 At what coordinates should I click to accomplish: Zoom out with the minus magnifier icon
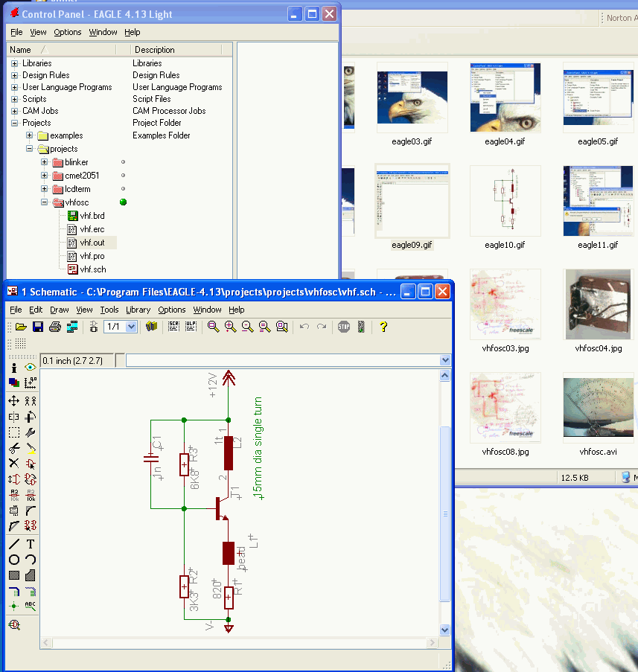(247, 327)
